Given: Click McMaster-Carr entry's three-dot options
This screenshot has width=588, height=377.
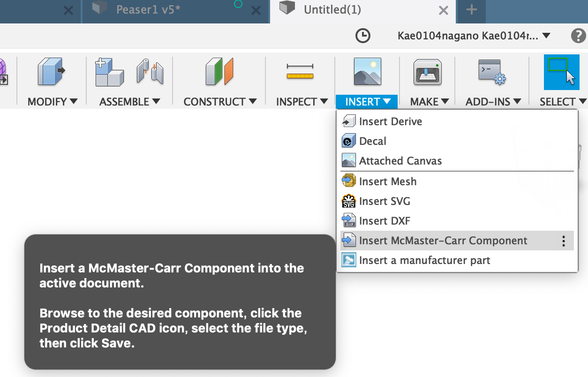Looking at the screenshot, I should click(564, 241).
